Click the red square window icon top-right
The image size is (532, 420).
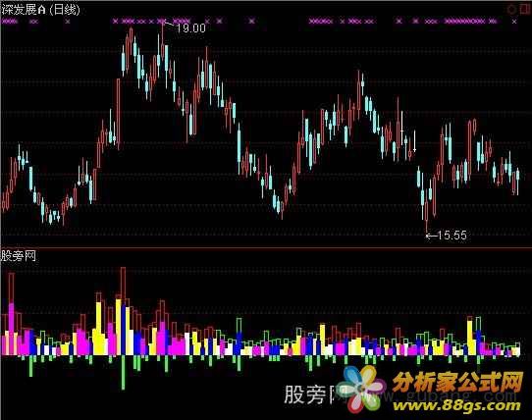pos(525,9)
